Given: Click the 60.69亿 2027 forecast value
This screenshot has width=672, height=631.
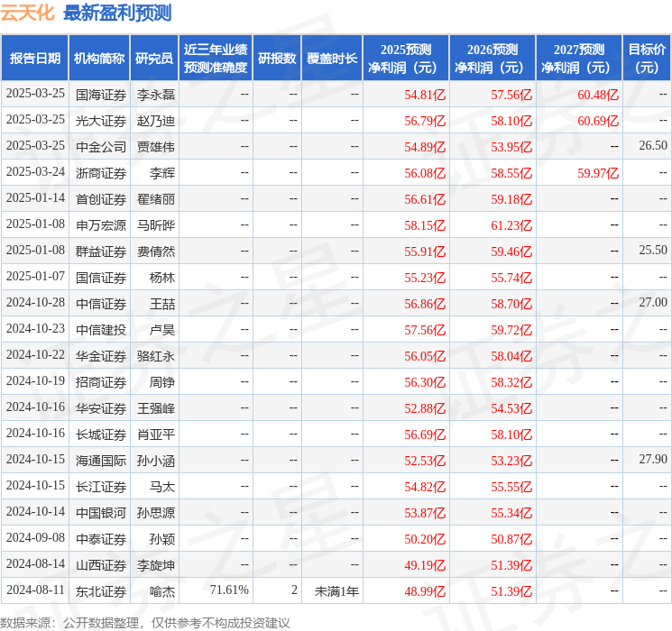Looking at the screenshot, I should (x=598, y=120).
